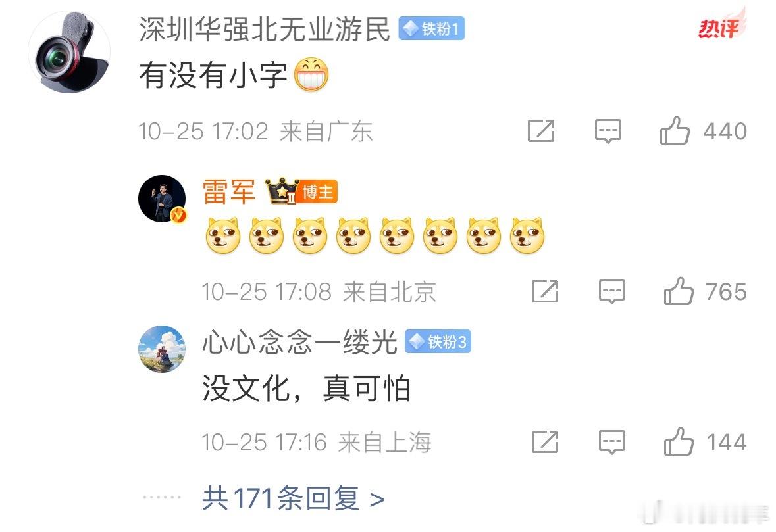Like the 没文化，真可怕 comment
The width and height of the screenshot is (776, 532).
pyautogui.click(x=679, y=441)
